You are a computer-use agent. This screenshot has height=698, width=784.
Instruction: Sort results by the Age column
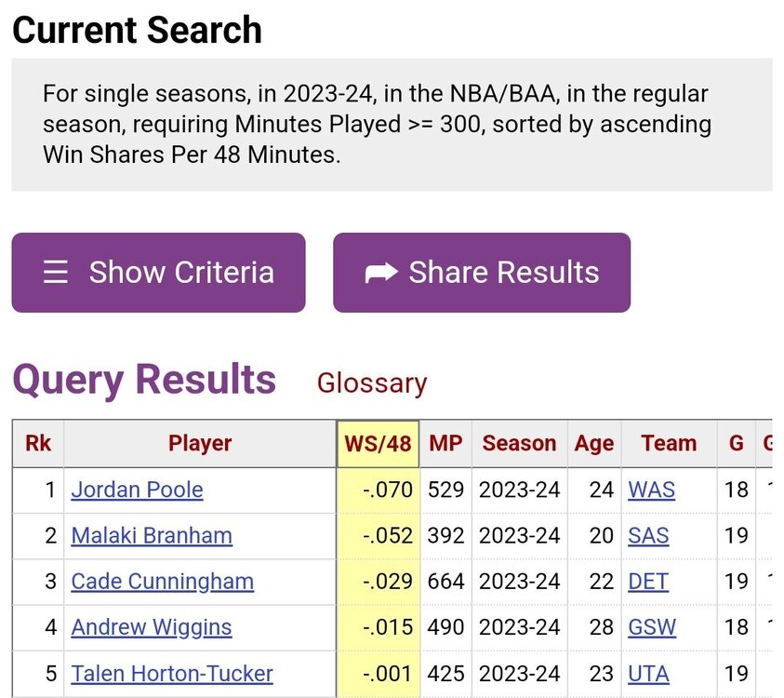tap(594, 444)
